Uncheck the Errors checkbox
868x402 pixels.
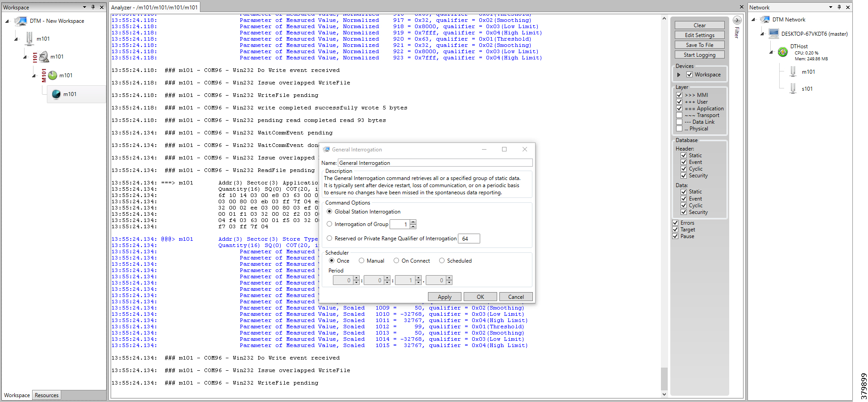pos(675,223)
